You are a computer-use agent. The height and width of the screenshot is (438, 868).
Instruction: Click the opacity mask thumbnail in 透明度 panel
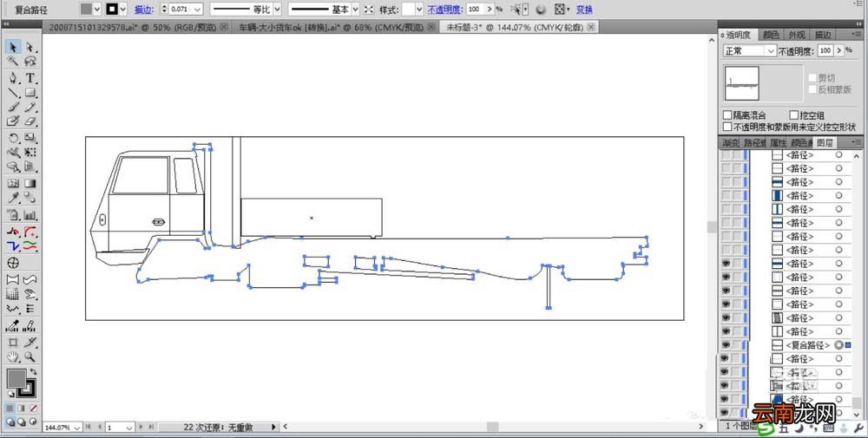pos(781,82)
